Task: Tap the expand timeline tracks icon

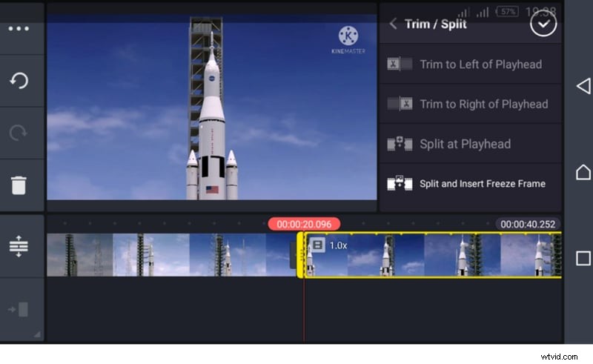Action: pos(19,246)
